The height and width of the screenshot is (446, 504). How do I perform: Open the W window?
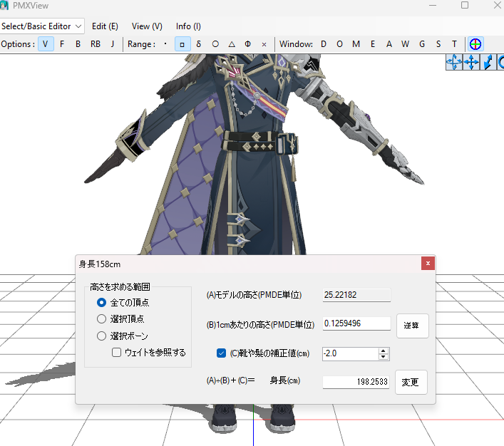405,44
